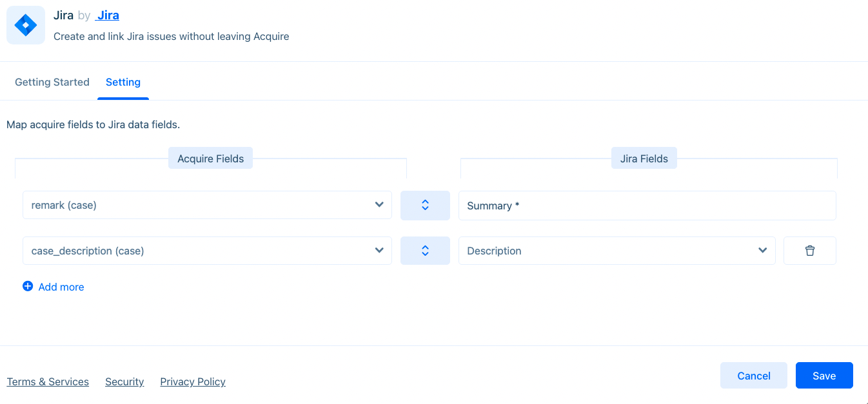Click the Jira Fields column header
This screenshot has height=404, width=868.
(644, 159)
